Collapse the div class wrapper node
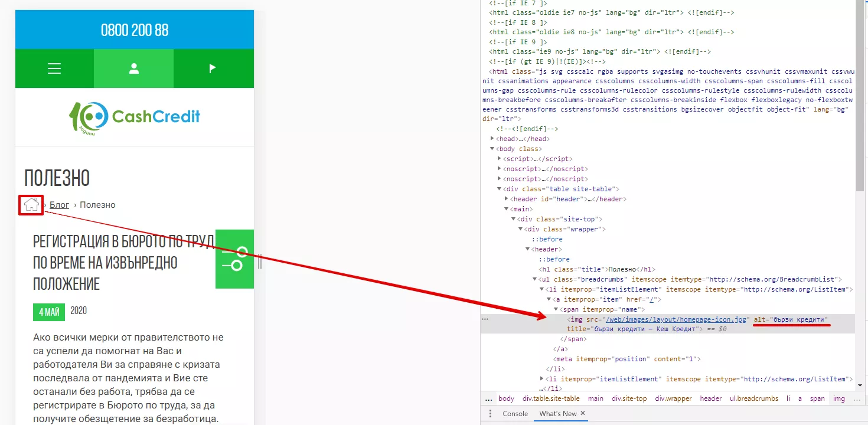Viewport: 868px width, 425px height. 521,229
